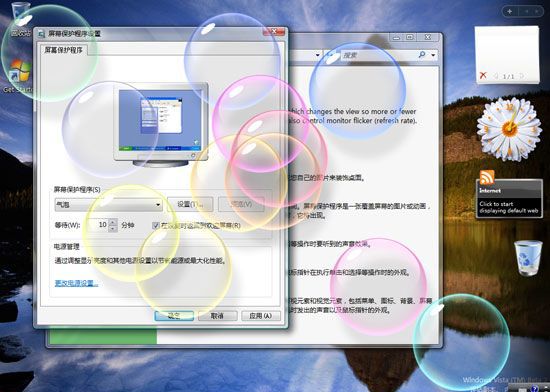Go to the next note in Notes gadget
This screenshot has width=550, height=392.
click(522, 76)
